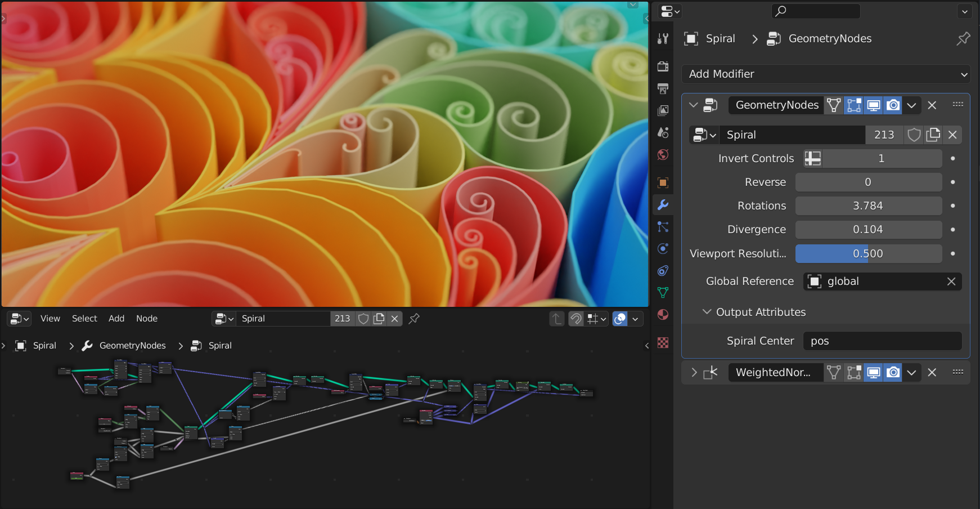Screen dimensions: 980x509
Task: Collapse the Output Attributes section
Action: point(707,312)
